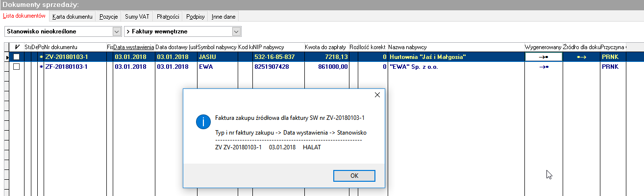The height and width of the screenshot is (196, 644).
Task: Click the Kwota do zapłaty column header
Action: pos(326,47)
